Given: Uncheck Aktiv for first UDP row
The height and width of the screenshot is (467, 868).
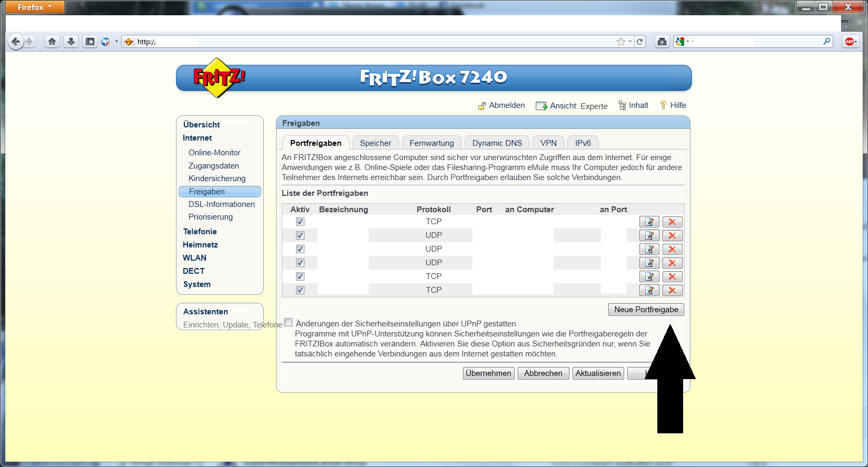Looking at the screenshot, I should (300, 235).
